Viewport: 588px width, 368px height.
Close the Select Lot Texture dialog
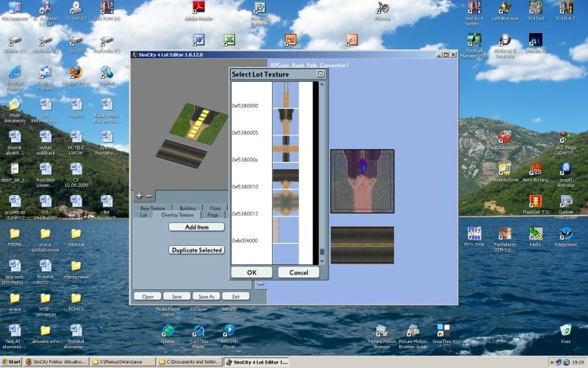320,74
